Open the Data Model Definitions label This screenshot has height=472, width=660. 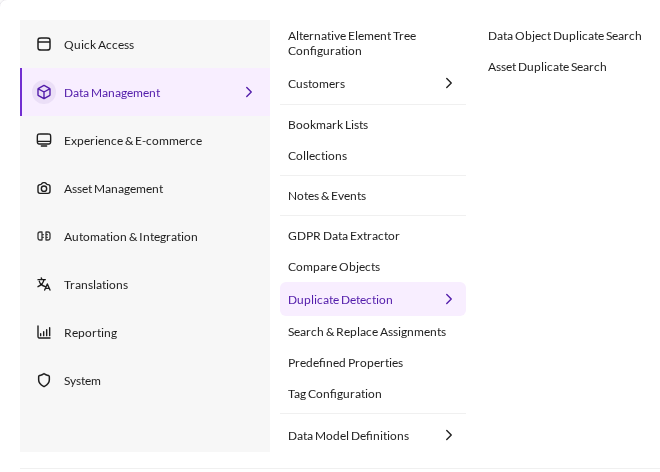click(349, 436)
